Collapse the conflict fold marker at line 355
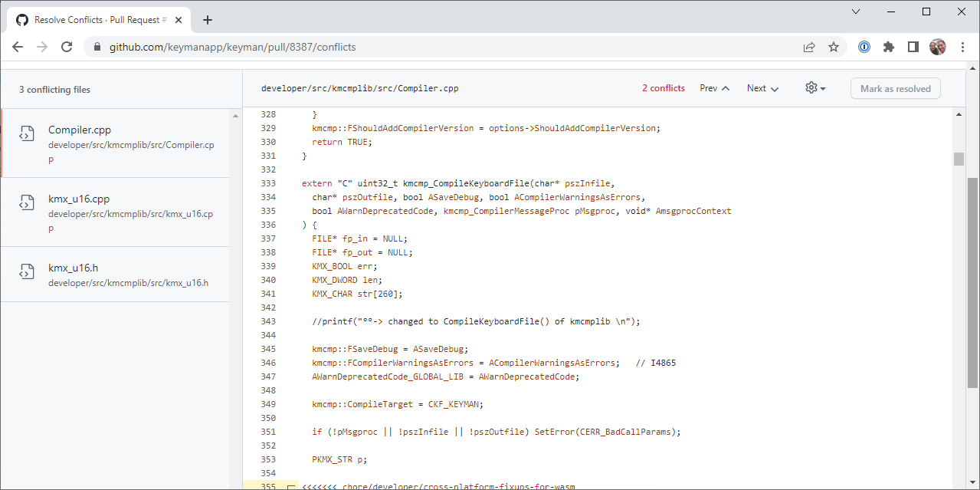 [x=290, y=487]
